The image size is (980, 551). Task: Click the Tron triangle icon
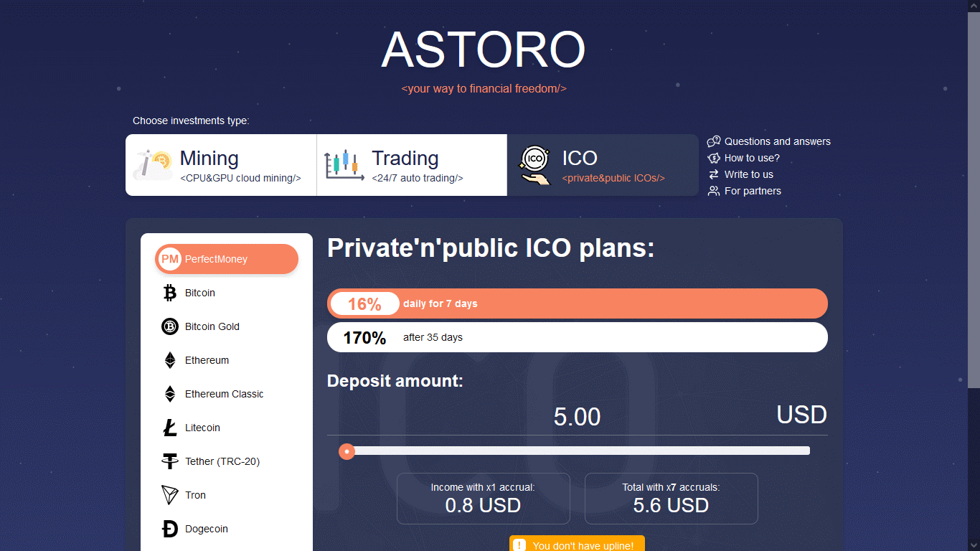coord(170,495)
